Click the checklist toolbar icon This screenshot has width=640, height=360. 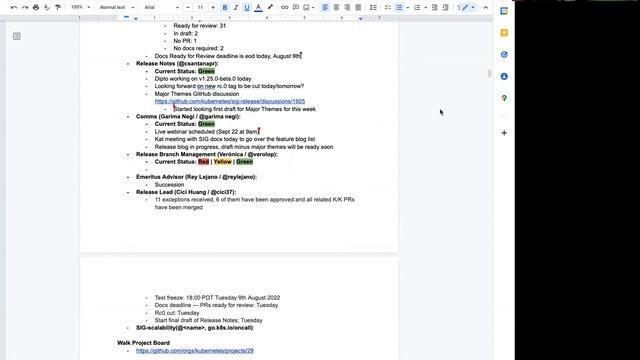point(388,7)
